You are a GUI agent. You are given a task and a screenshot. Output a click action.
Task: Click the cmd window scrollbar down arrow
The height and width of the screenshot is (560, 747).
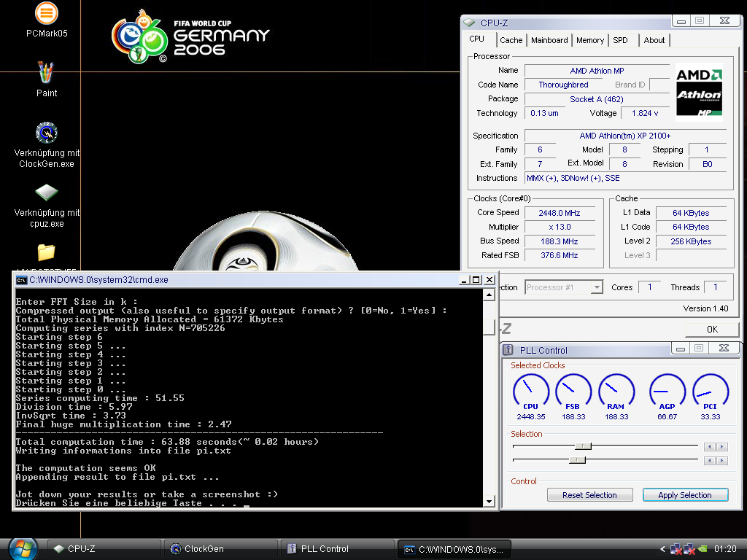point(489,502)
